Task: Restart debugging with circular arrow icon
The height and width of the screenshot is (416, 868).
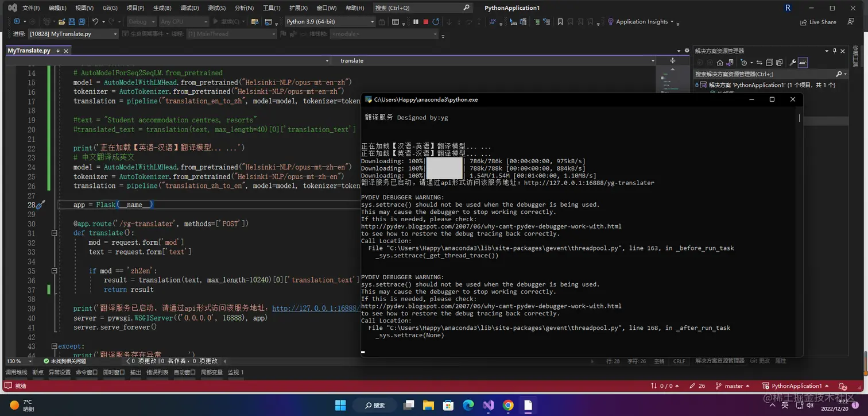Action: [x=436, y=22]
